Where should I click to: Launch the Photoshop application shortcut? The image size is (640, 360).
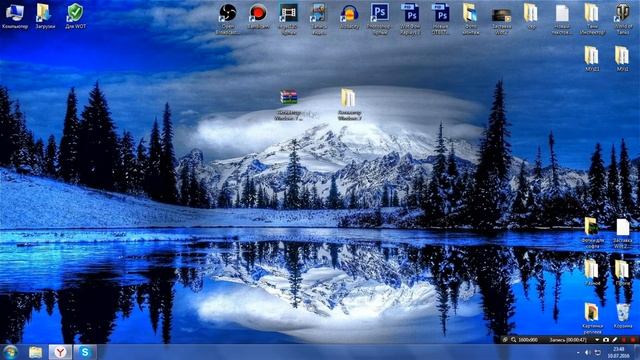pos(380,19)
